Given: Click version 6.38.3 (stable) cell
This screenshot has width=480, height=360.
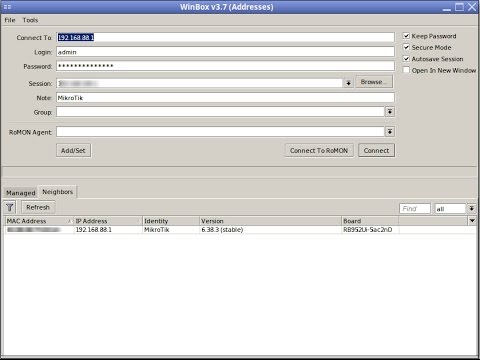Looking at the screenshot, I should coord(270,230).
